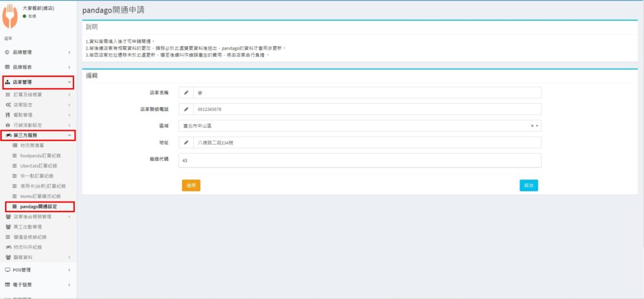Click the blue 保存 button
This screenshot has height=299, width=644.
click(x=528, y=186)
